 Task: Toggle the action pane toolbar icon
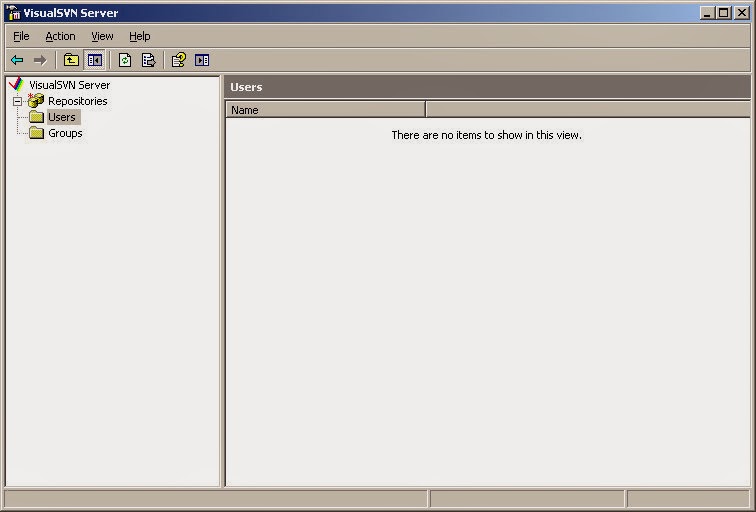202,60
